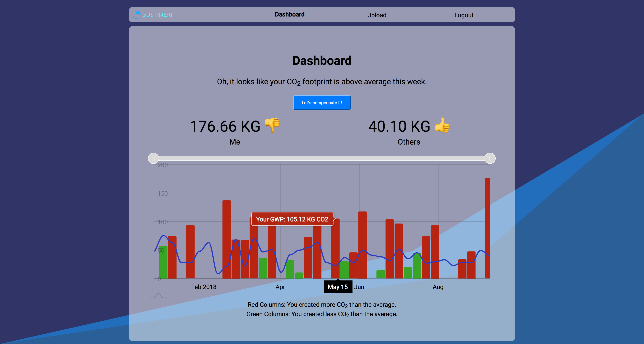Go to the Upload page

[x=376, y=15]
